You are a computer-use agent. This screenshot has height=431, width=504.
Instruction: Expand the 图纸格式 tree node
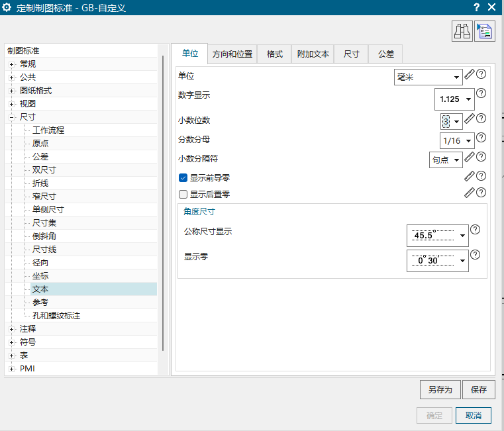tap(11, 91)
